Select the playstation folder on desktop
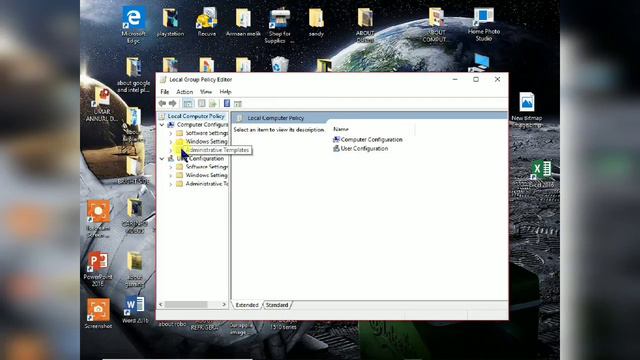This screenshot has width=640, height=360. [171, 22]
